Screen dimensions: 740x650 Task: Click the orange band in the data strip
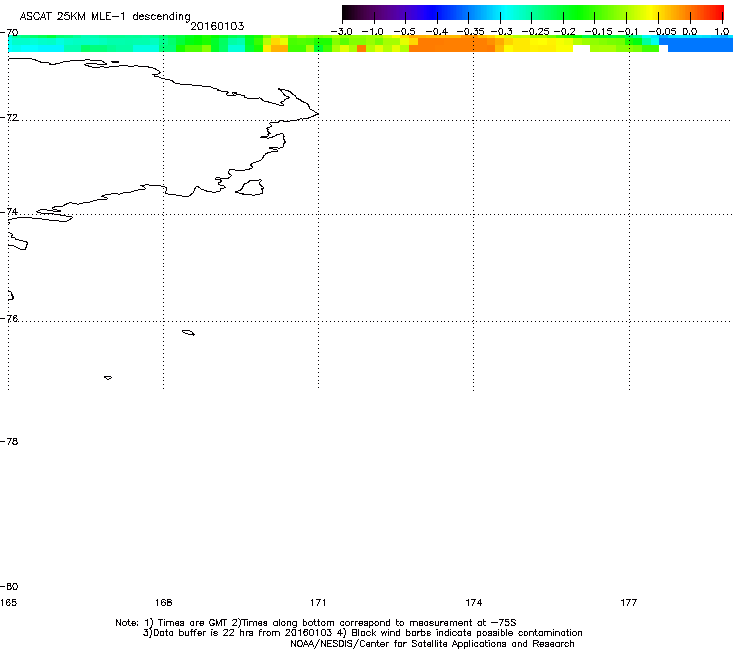[x=455, y=45]
